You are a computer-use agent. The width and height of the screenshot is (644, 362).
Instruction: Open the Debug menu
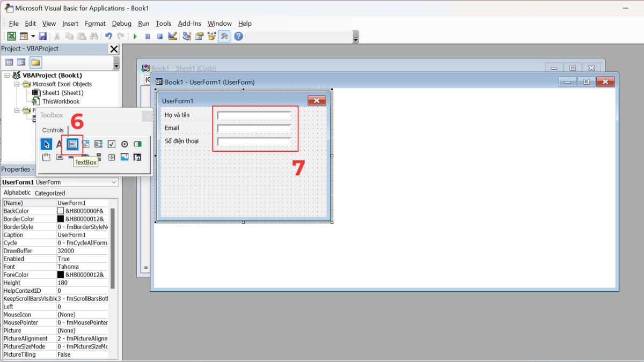click(x=121, y=24)
